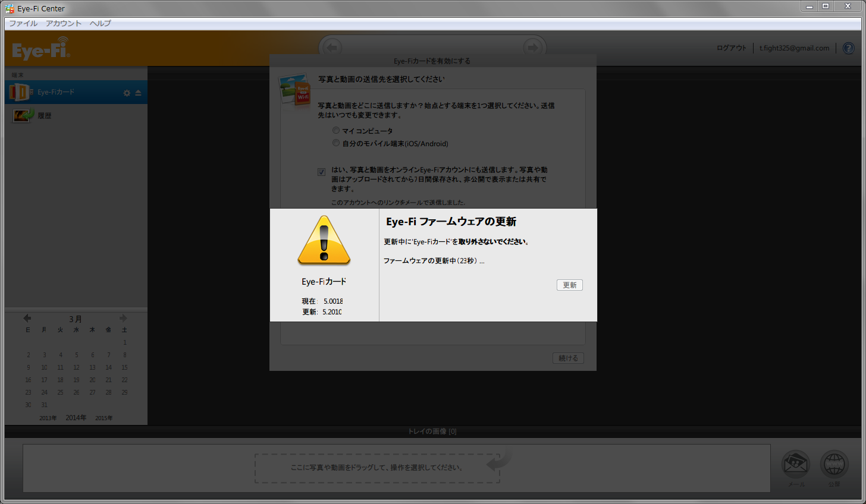Screen dimensions: 866x504
Task: Select the Eye-Fiカード device in sidebar
Action: pos(76,92)
